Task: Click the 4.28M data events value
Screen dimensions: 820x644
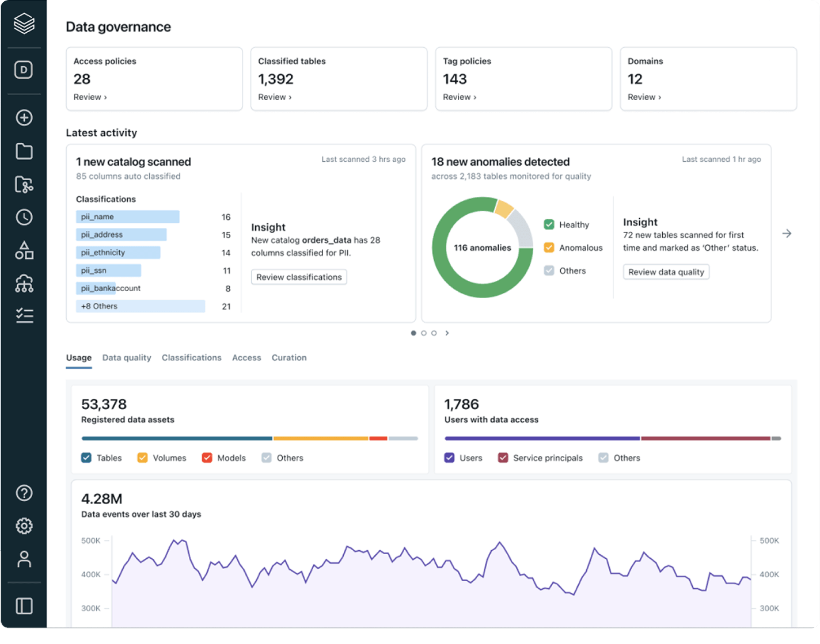Action: coord(102,499)
